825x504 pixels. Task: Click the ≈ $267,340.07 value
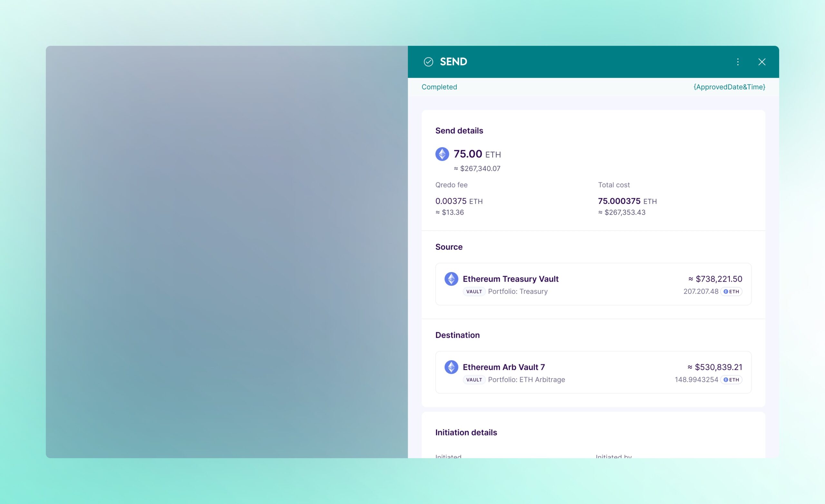(477, 169)
